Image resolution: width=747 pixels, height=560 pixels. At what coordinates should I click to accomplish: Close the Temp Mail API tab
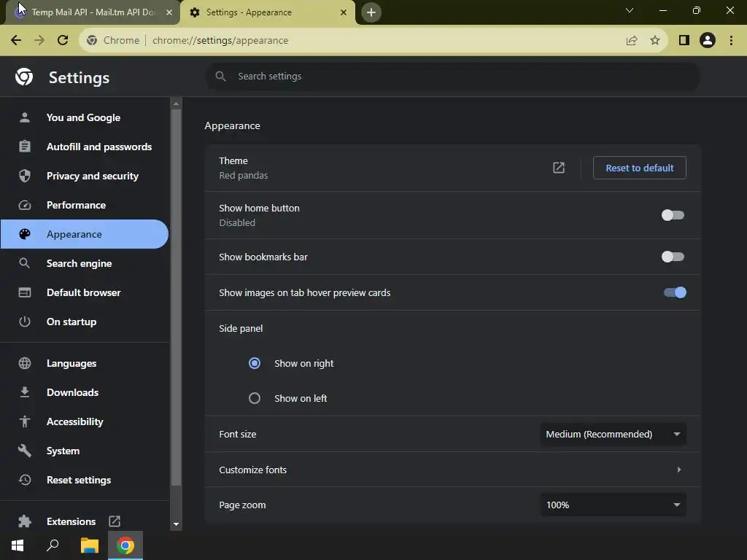[169, 12]
